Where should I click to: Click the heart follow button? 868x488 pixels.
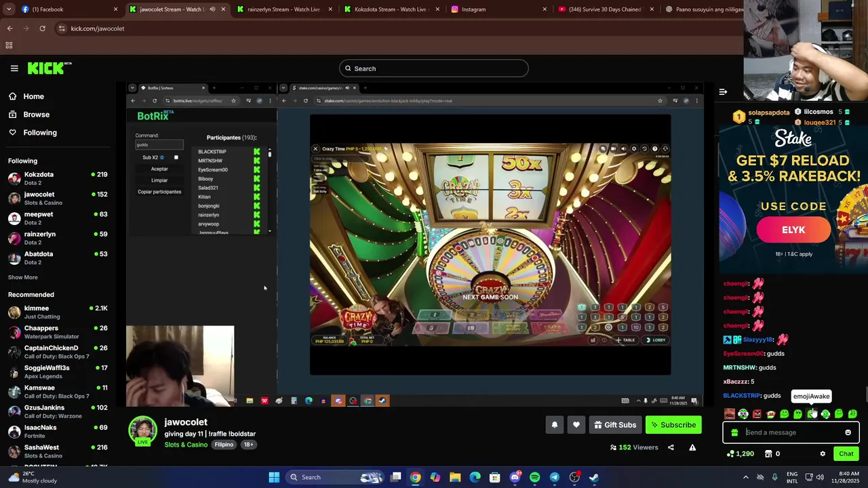tap(576, 425)
